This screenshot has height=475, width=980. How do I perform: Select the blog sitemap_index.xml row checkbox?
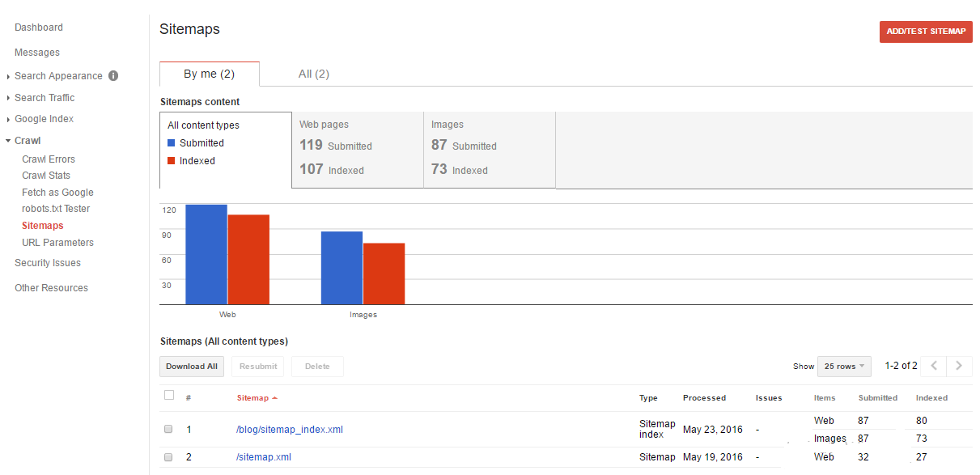(168, 429)
